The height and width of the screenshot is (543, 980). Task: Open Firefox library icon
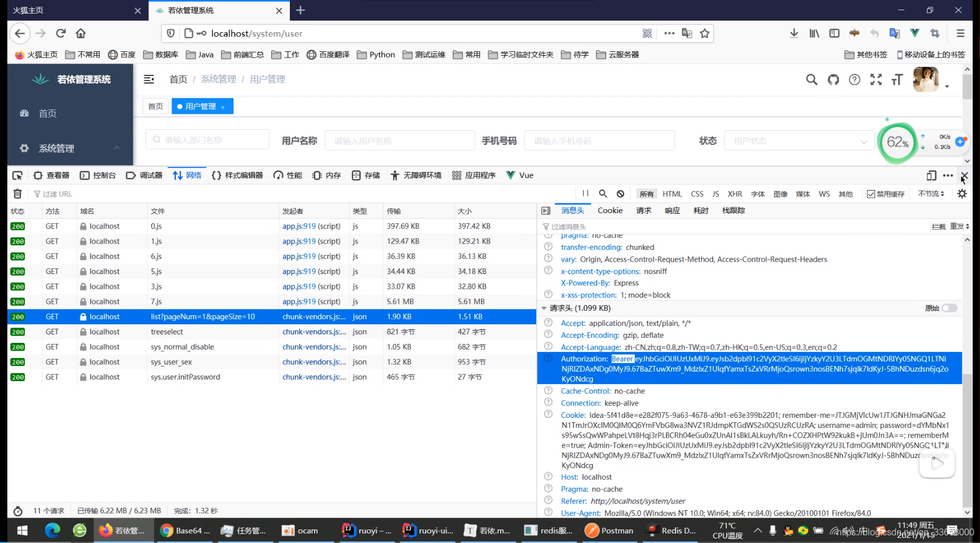coord(814,33)
